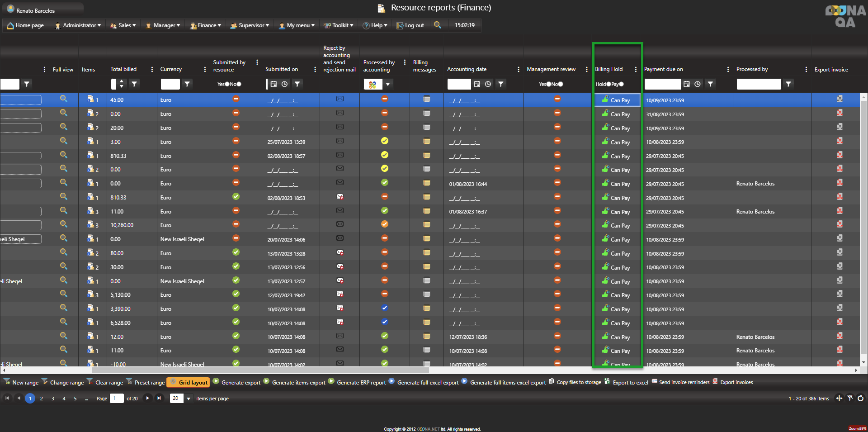Open the Finance menu
Viewport: 868px width, 432px height.
[x=206, y=25]
